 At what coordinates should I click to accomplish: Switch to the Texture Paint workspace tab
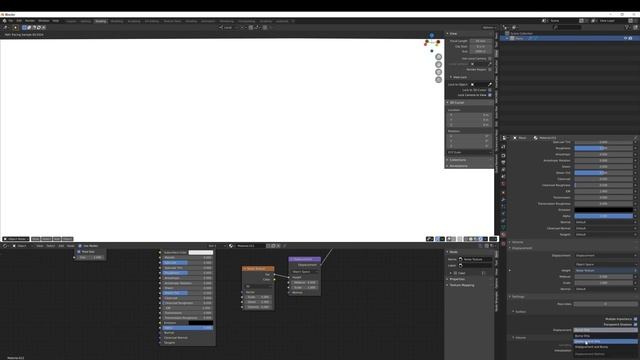point(172,21)
